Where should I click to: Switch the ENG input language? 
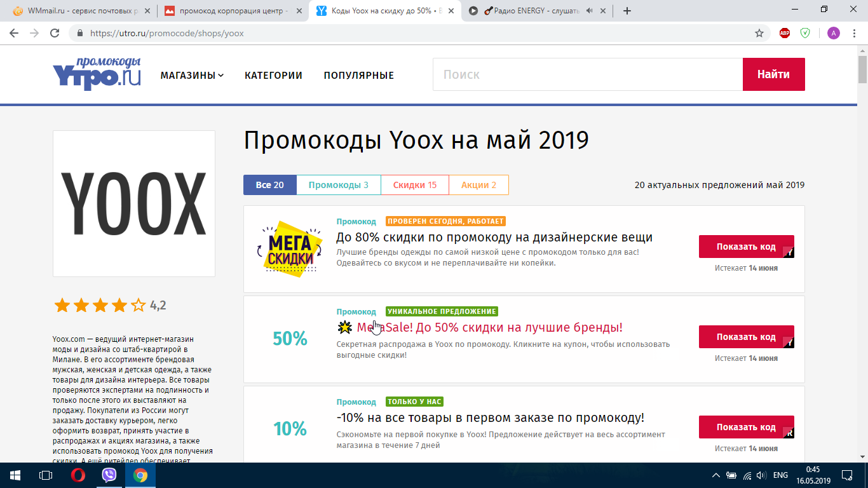coord(780,475)
